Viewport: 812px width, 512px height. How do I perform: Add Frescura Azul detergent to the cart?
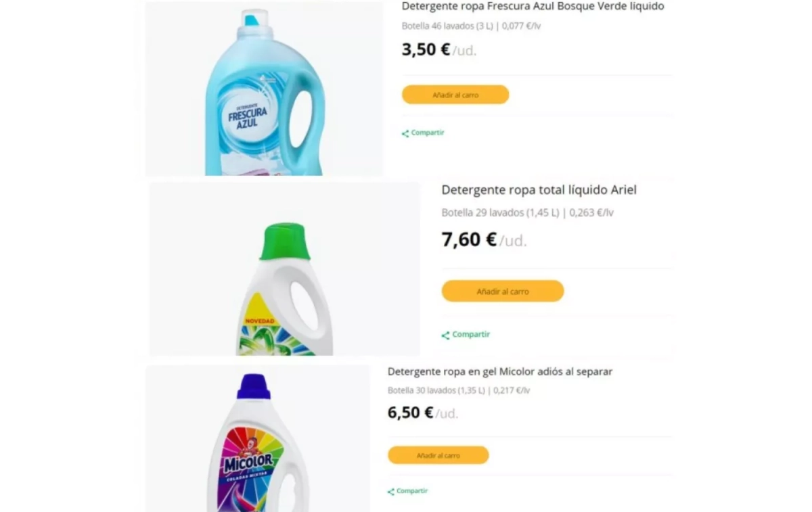pos(455,95)
